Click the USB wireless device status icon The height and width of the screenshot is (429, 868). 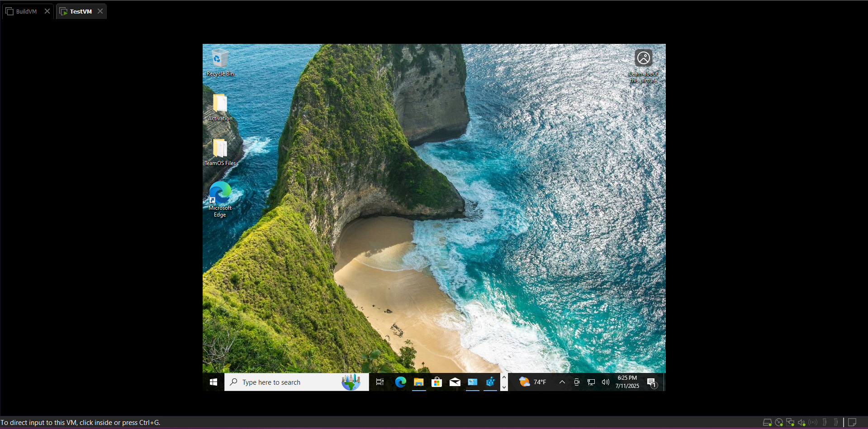813,423
